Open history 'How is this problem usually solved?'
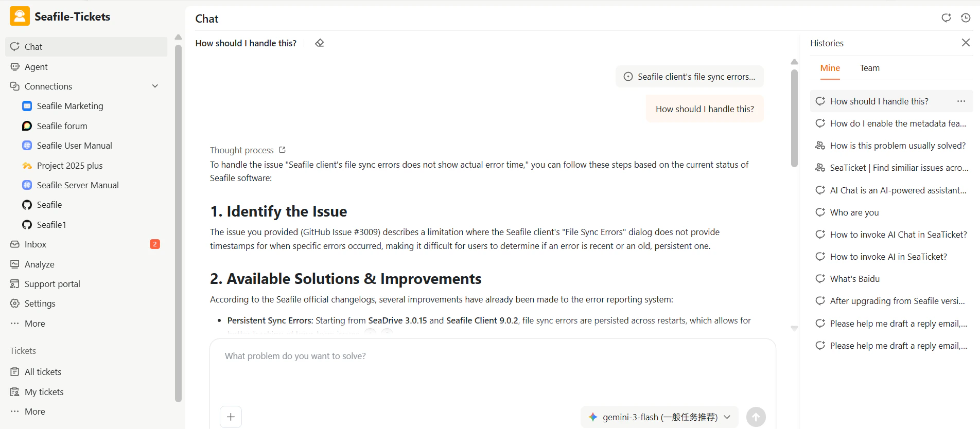The height and width of the screenshot is (429, 980). point(891,146)
